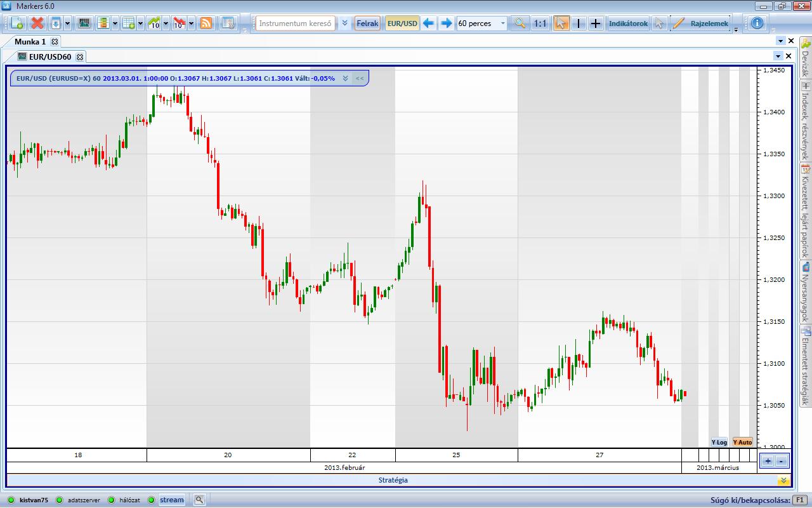The height and width of the screenshot is (508, 812).
Task: Click the red falling top 10 icon
Action: (180, 23)
